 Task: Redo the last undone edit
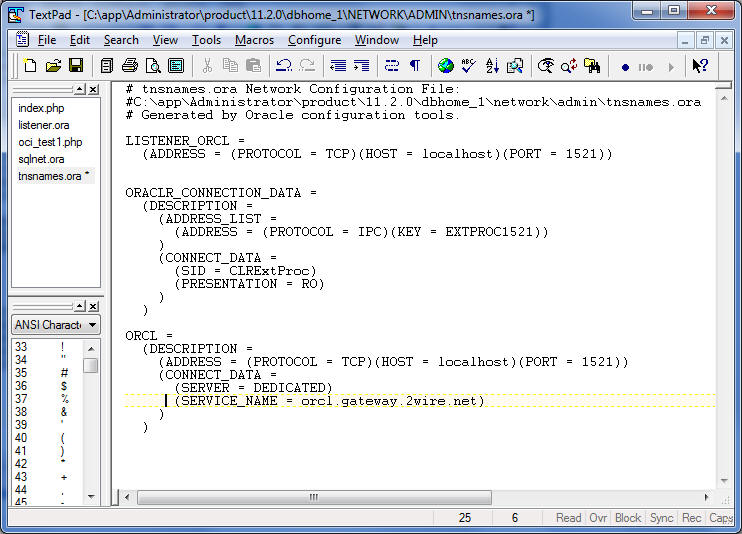pyautogui.click(x=307, y=66)
